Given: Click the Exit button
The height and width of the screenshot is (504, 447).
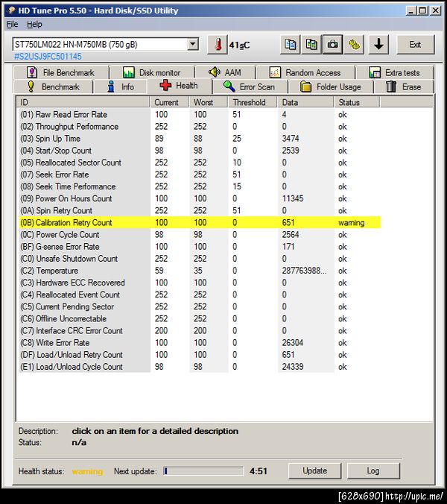Looking at the screenshot, I should pos(416,45).
